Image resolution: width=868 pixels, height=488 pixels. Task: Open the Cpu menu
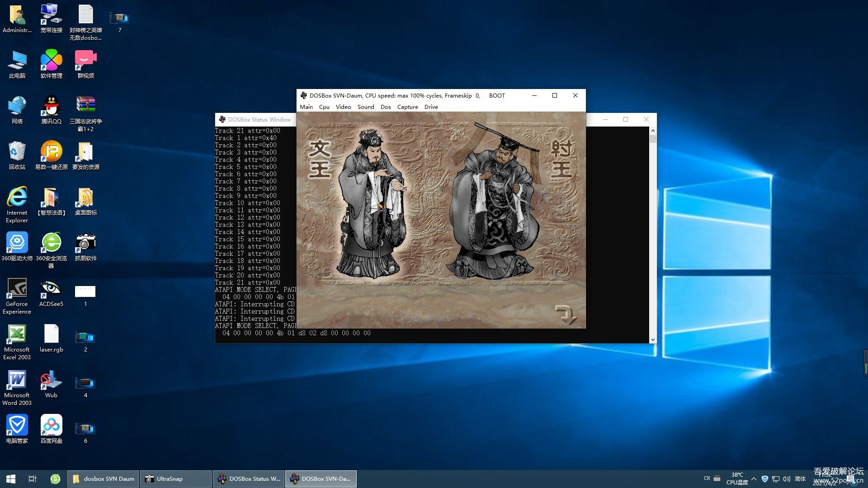coord(324,107)
